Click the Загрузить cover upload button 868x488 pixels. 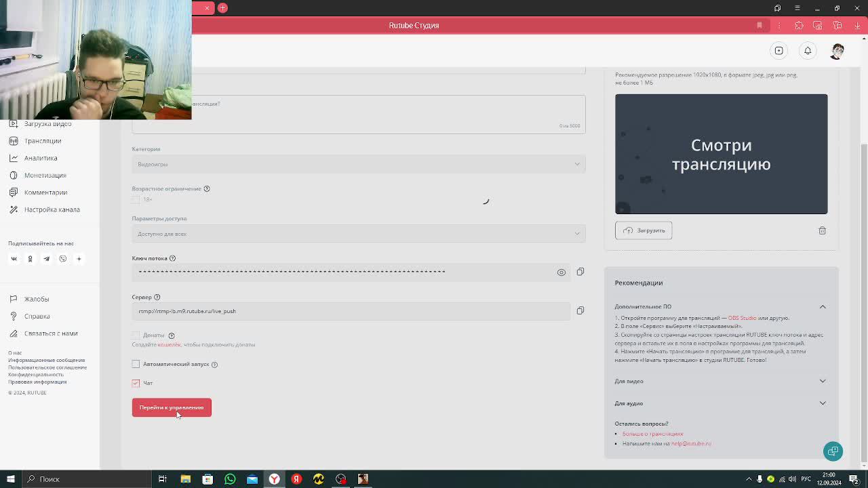coord(644,230)
